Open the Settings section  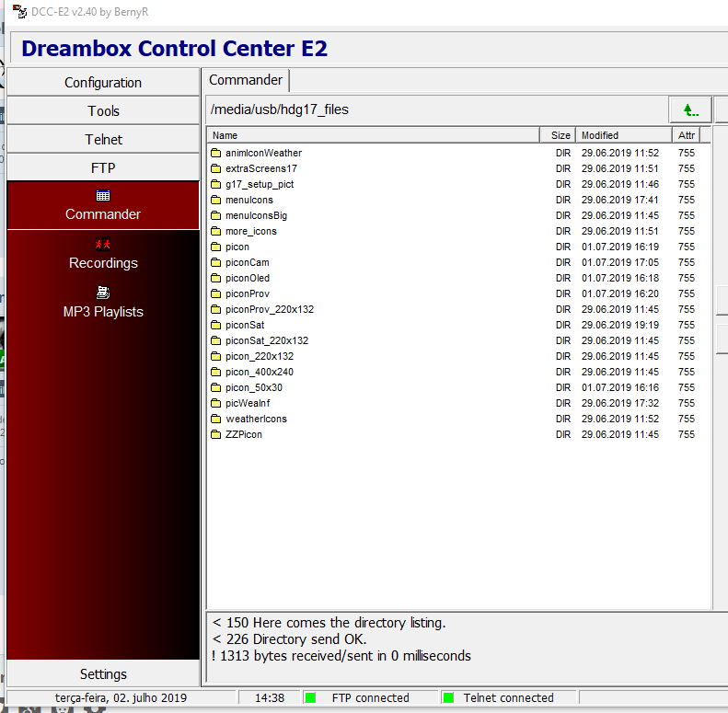(103, 673)
